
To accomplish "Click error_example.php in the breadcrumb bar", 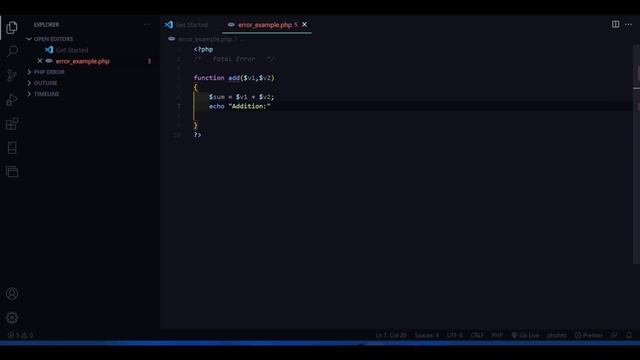I will (205, 39).
